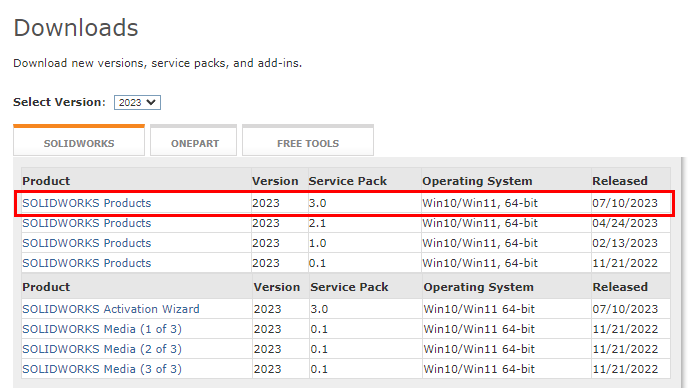Image resolution: width=695 pixels, height=388 pixels.
Task: Click the Downloads page heading
Action: [x=76, y=27]
